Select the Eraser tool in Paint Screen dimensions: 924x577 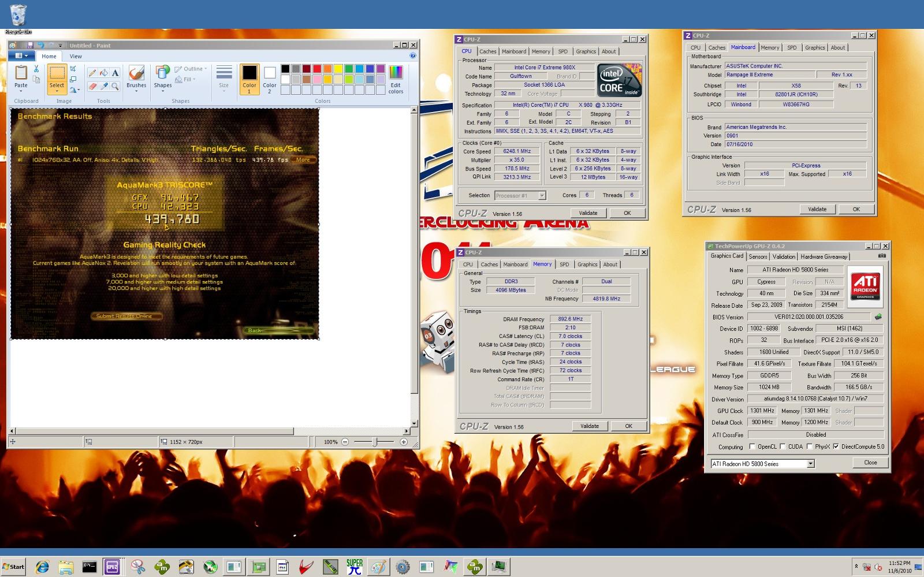pos(92,86)
